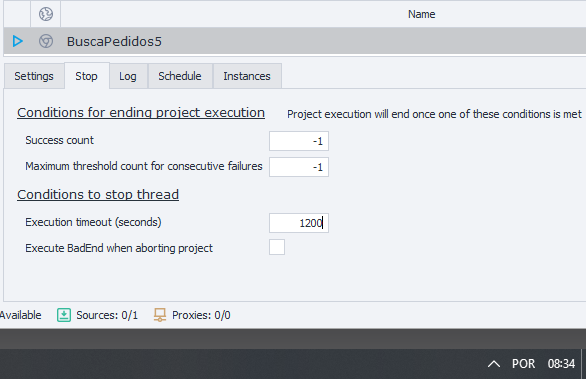Select the Stop tab
Image resolution: width=586 pixels, height=379 pixels.
click(86, 76)
